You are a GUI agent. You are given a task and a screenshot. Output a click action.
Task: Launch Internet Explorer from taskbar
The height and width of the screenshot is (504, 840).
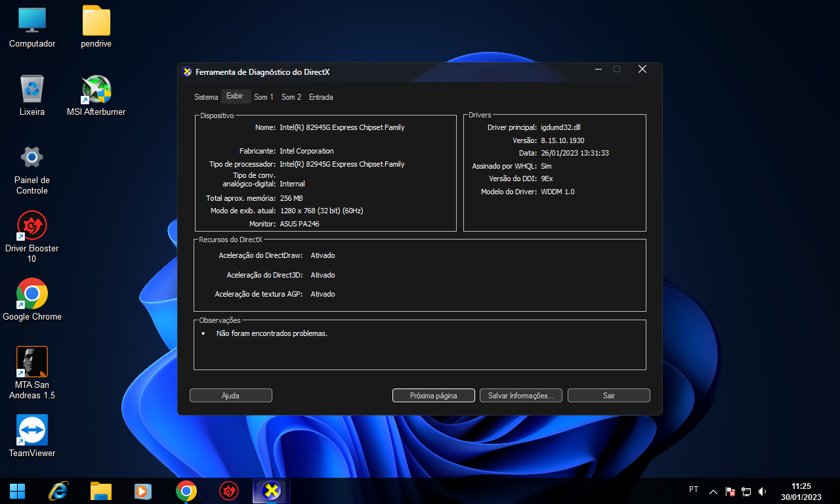(59, 491)
